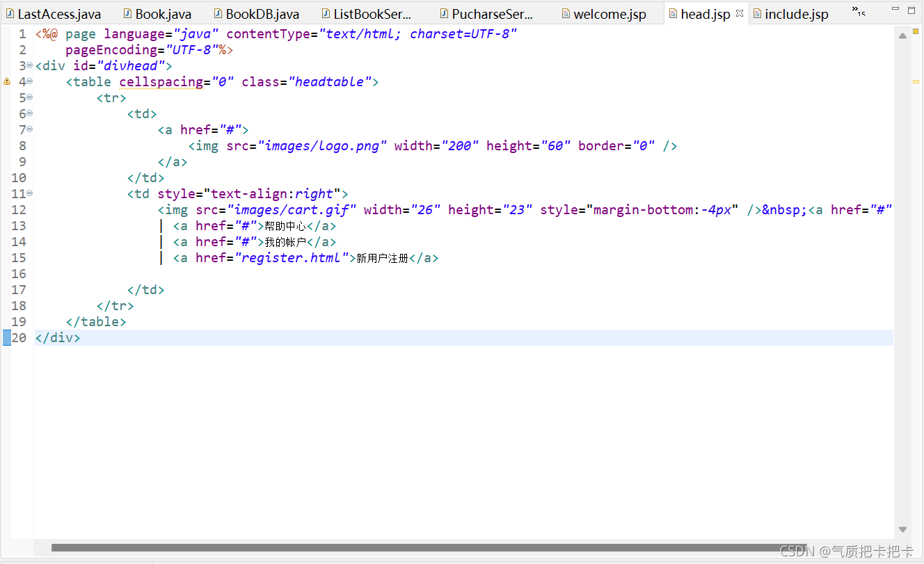Jump to the warning annotation in overview ruler
The width and height of the screenshot is (924, 564).
[x=916, y=82]
